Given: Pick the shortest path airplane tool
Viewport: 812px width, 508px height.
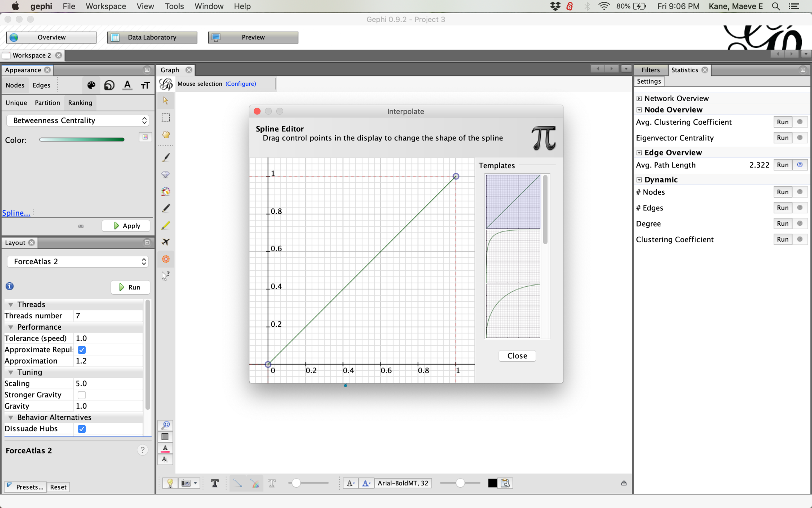Looking at the screenshot, I should [165, 242].
